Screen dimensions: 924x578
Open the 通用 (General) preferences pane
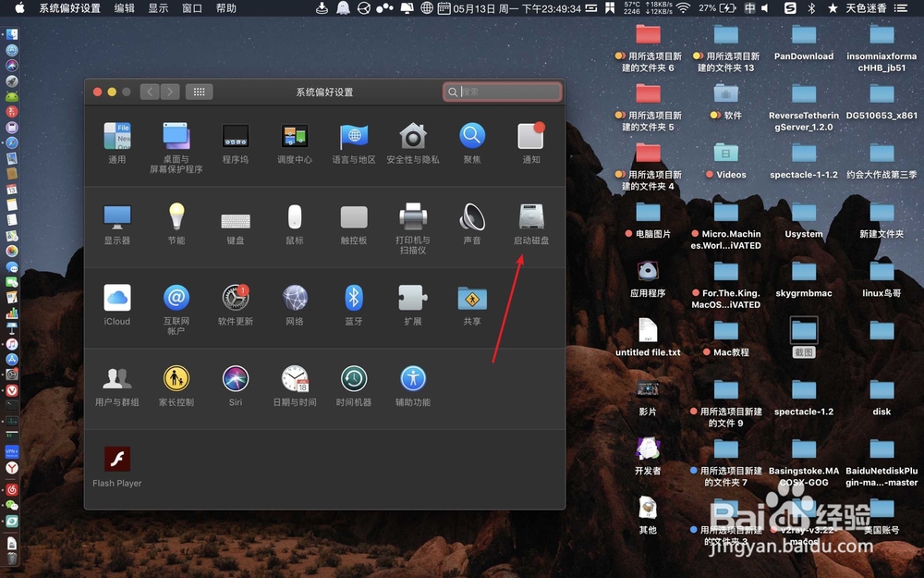pyautogui.click(x=116, y=136)
